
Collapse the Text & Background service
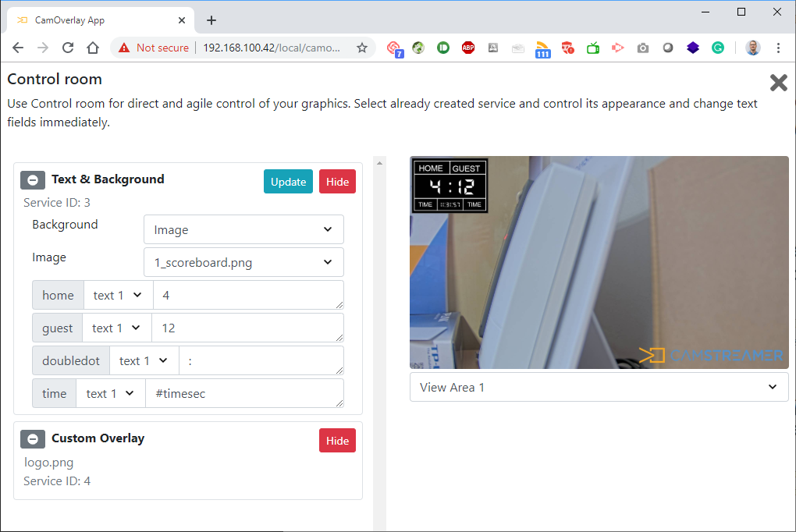33,180
